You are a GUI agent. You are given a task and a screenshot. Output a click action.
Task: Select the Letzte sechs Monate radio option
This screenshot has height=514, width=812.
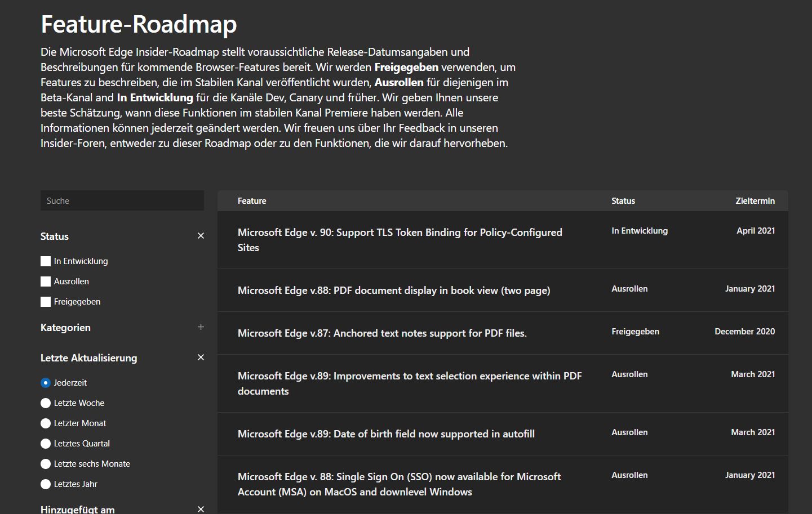(x=46, y=464)
